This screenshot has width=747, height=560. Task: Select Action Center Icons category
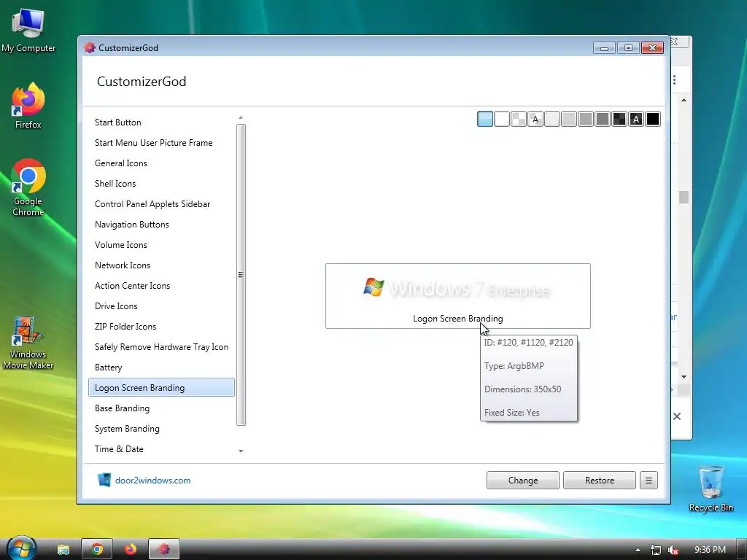(x=161, y=286)
